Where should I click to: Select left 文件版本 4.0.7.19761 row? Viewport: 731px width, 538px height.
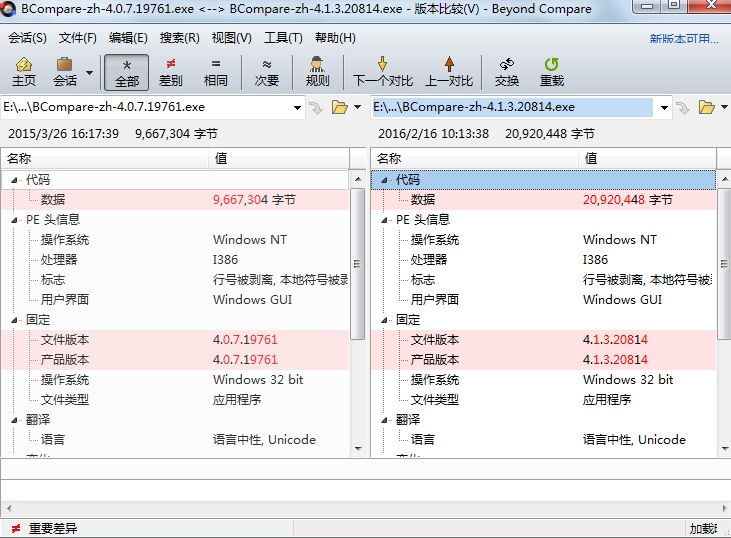[175, 340]
